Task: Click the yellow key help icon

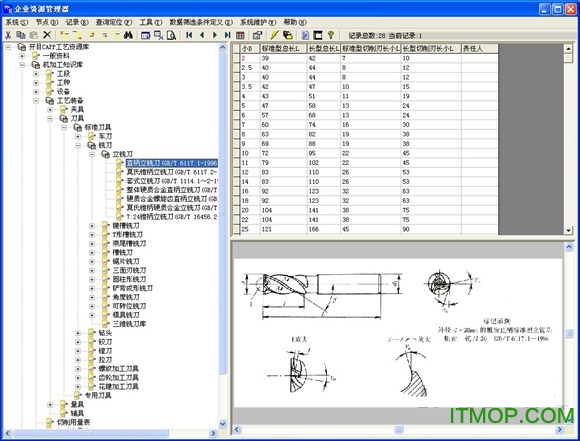Action: click(x=331, y=35)
